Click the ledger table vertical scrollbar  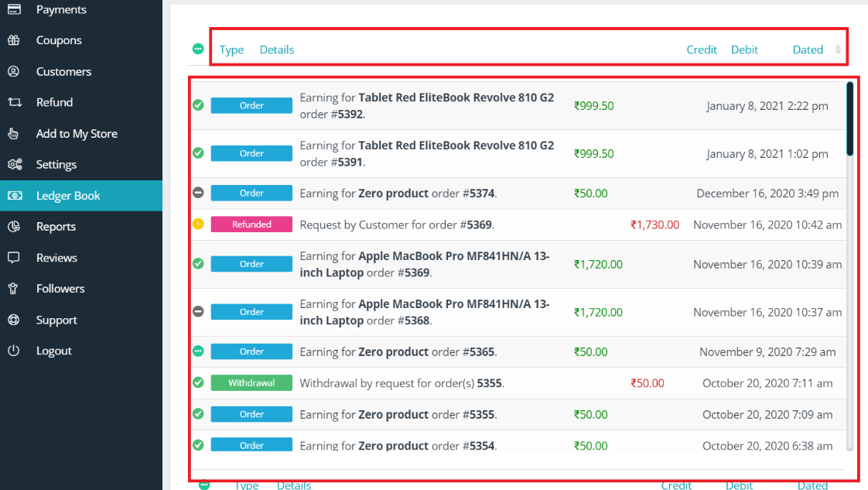pos(849,119)
